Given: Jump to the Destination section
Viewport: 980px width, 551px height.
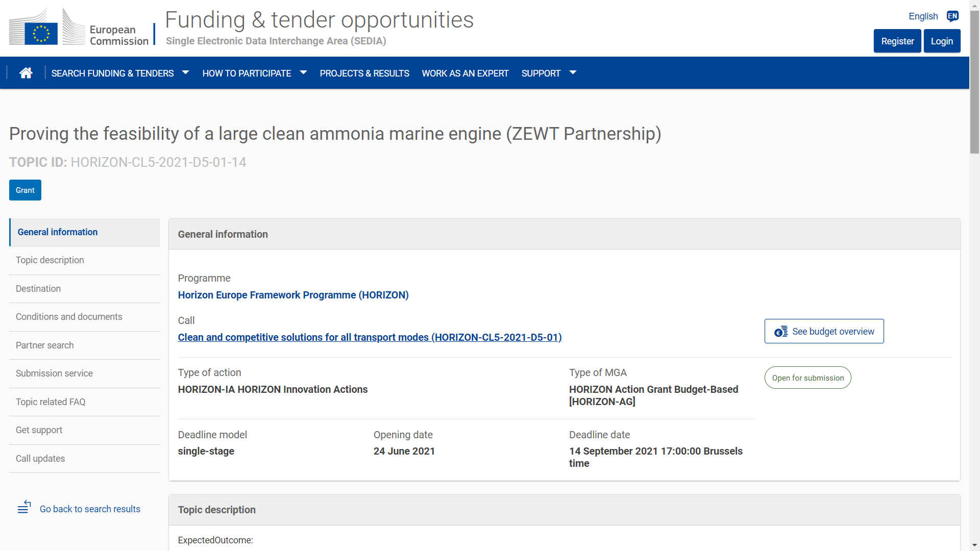Looking at the screenshot, I should (x=85, y=289).
